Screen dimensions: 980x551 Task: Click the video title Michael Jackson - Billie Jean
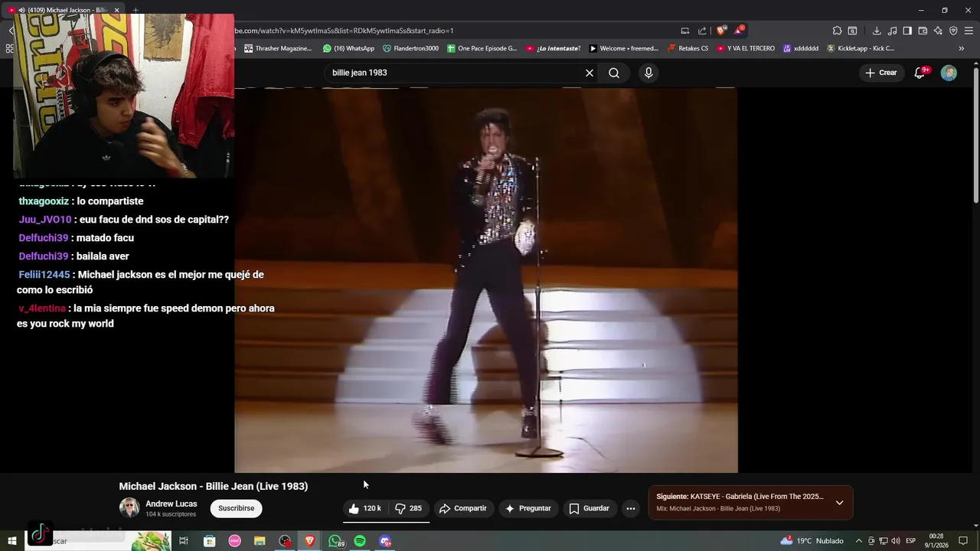(214, 486)
